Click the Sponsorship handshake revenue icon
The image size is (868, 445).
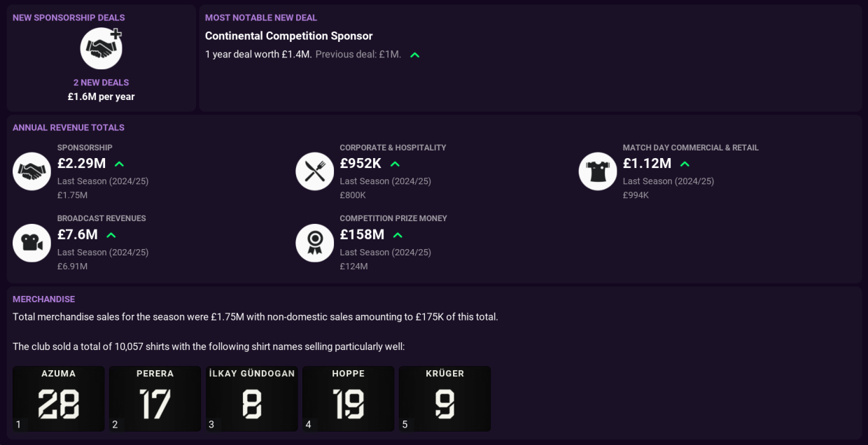[x=31, y=171]
